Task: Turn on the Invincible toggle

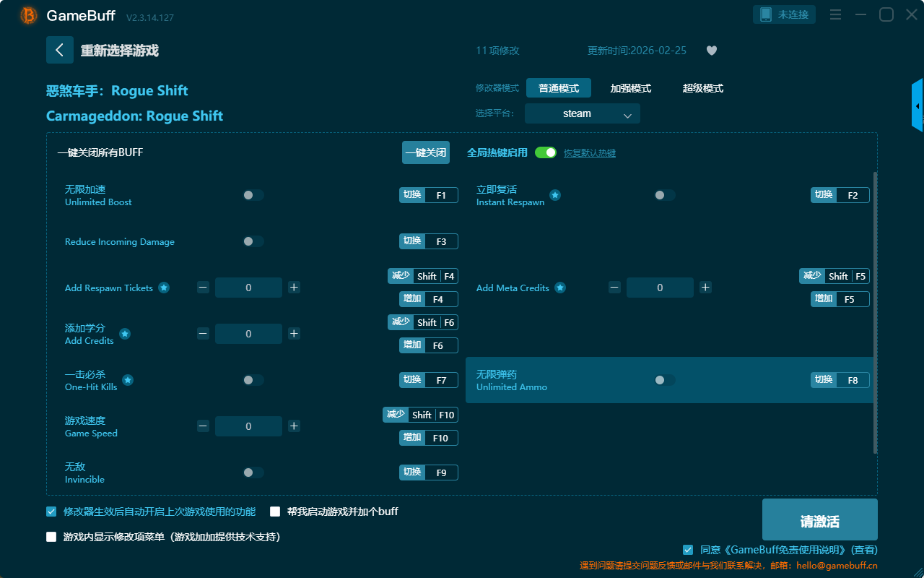Action: point(253,473)
